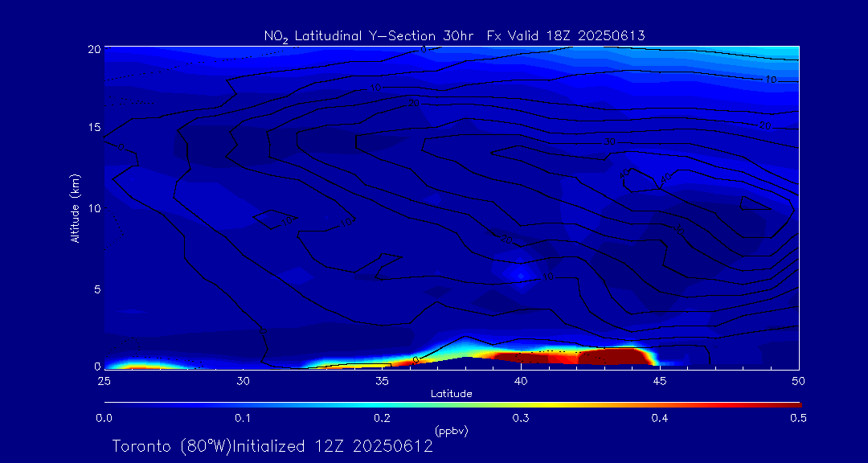Click the altitude axis tick label 5
Viewport: 868px width, 463px height.
[97, 289]
